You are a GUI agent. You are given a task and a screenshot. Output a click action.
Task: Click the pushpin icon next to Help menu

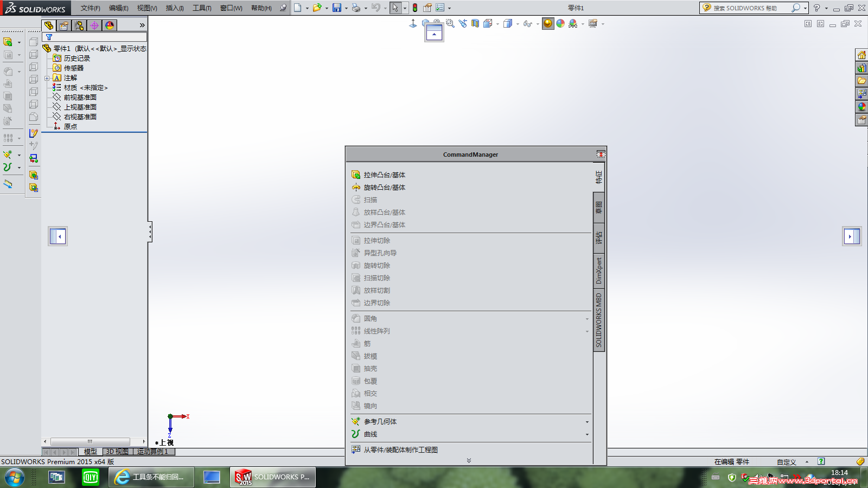click(283, 8)
